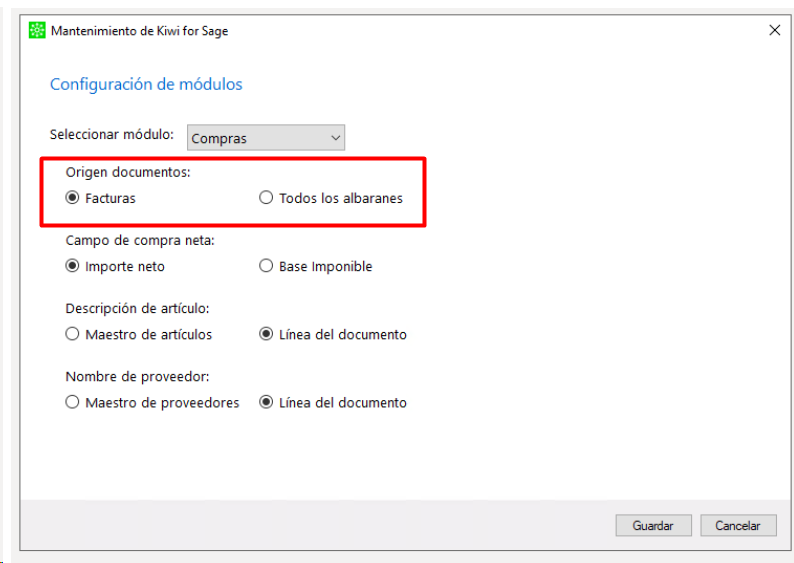Click the Campo de compra neta label

[x=140, y=240]
